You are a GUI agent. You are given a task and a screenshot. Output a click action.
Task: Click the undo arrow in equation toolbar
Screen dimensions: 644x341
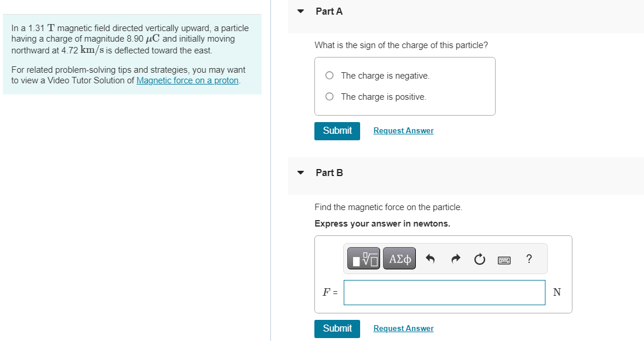(430, 259)
